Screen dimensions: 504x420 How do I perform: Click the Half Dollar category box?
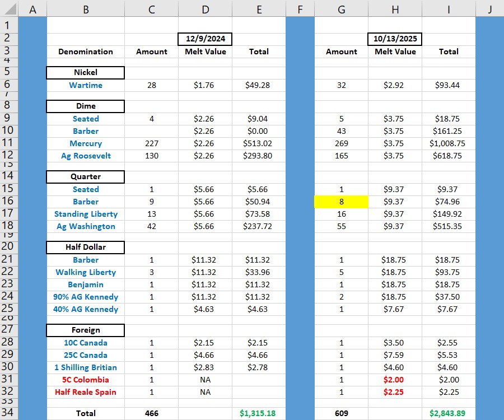85,247
